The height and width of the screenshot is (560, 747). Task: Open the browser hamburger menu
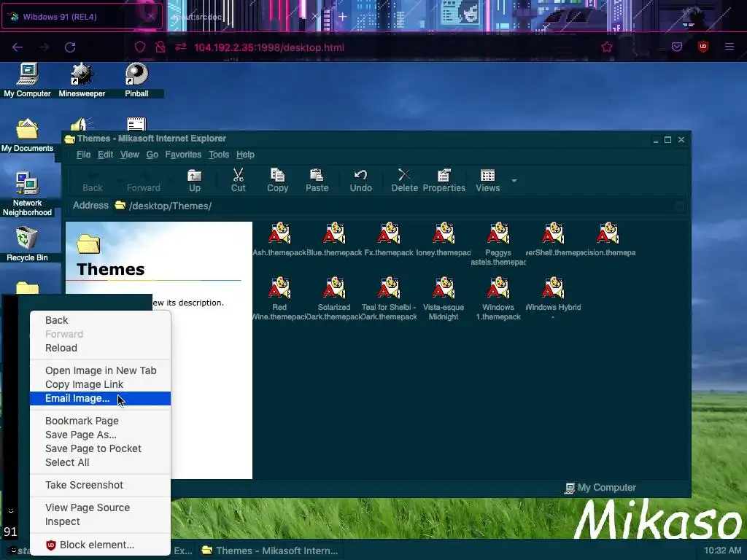click(729, 47)
